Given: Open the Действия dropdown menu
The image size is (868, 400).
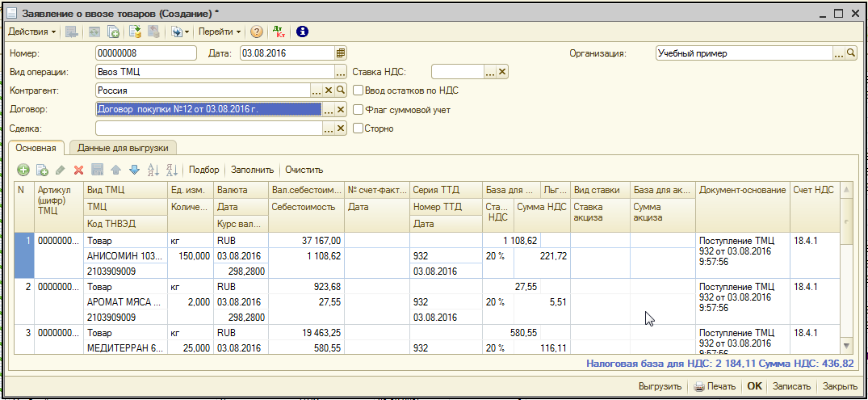Looking at the screenshot, I should pos(32,32).
